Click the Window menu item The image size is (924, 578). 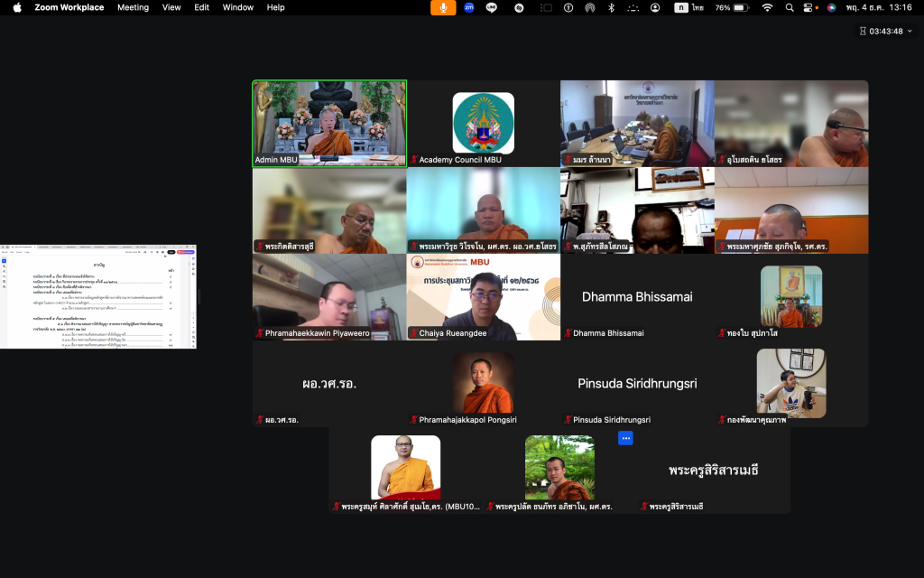[238, 7]
